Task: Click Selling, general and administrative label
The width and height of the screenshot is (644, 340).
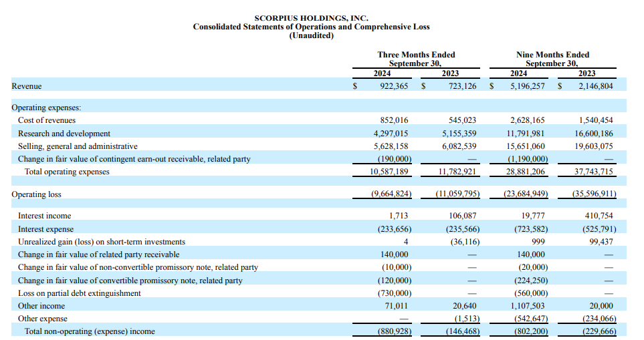Action: click(x=78, y=146)
